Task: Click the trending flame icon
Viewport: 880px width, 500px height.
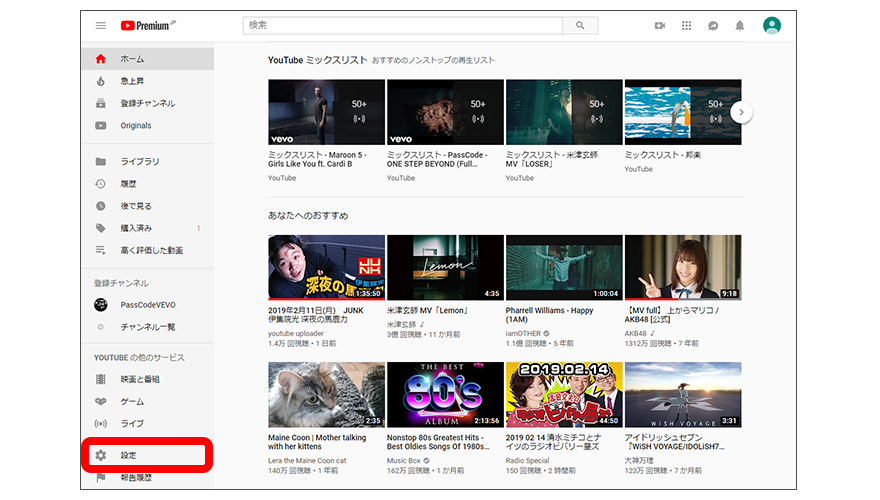Action: point(100,81)
